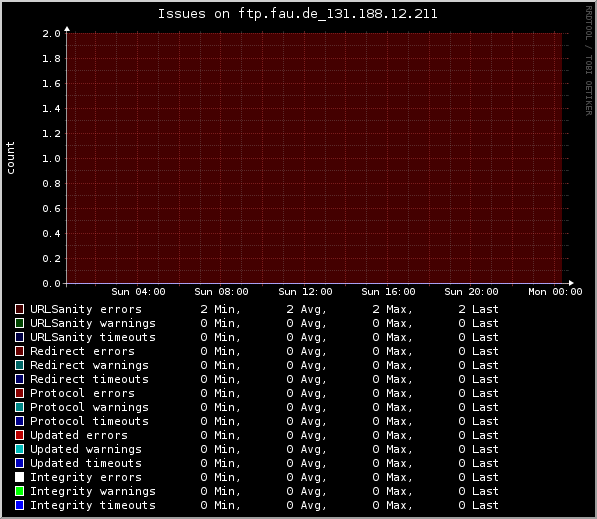The height and width of the screenshot is (519, 597).
Task: Click the Updated errors red swatch
Action: 19,435
